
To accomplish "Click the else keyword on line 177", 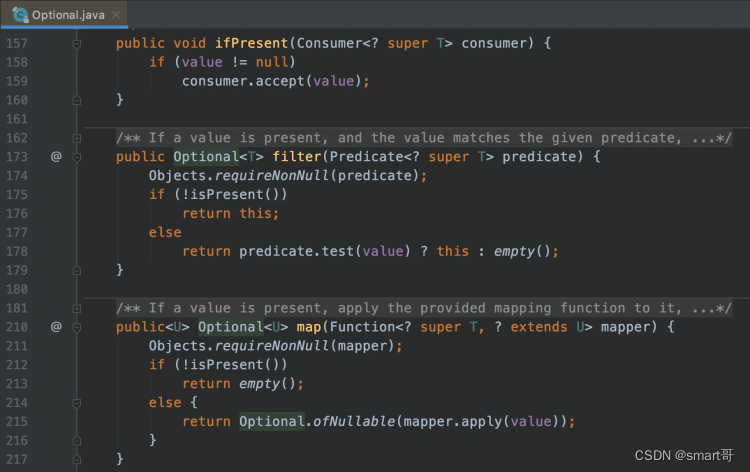I will pos(165,232).
